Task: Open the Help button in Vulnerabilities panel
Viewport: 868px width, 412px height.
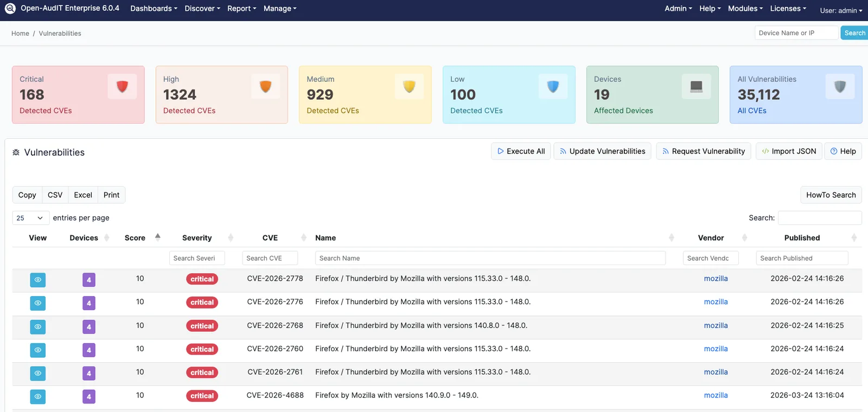Action: (843, 151)
